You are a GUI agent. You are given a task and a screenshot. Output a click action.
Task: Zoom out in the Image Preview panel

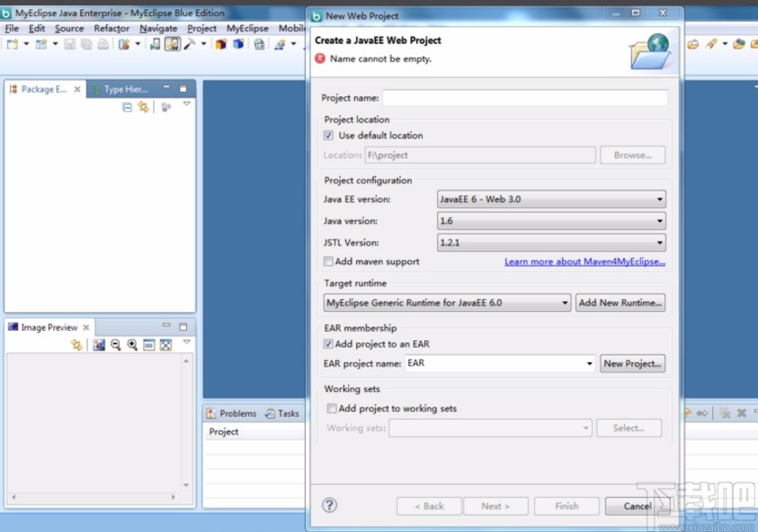pyautogui.click(x=115, y=344)
